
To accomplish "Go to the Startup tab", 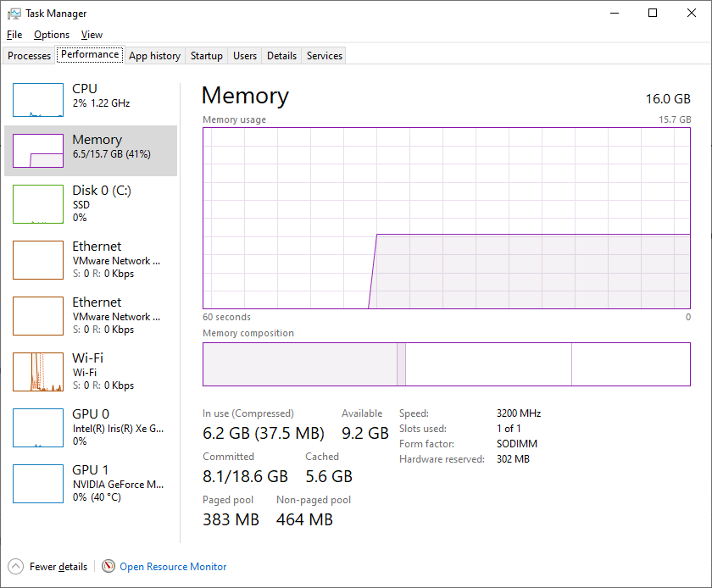I will tap(207, 56).
